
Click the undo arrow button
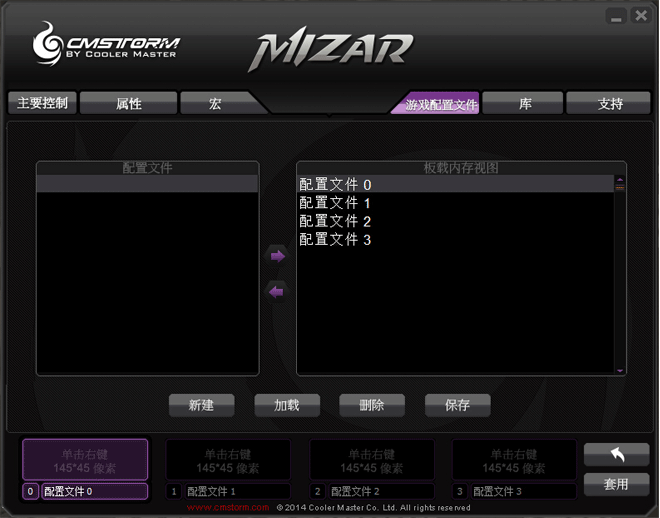pyautogui.click(x=616, y=454)
